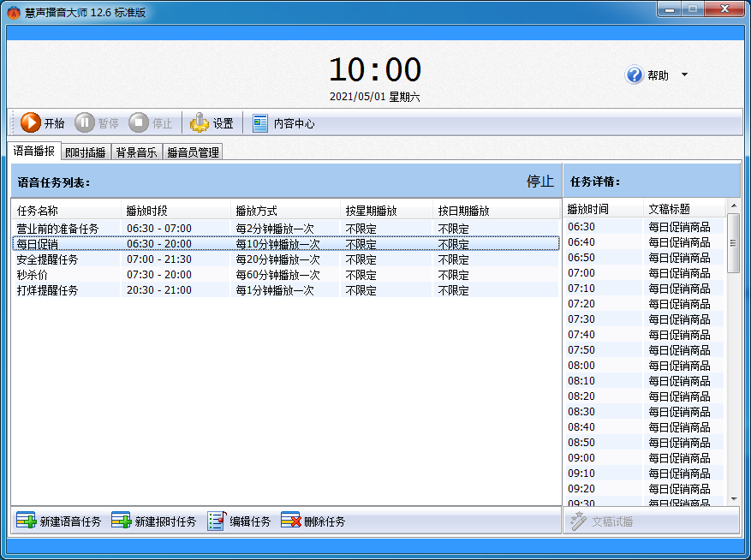The image size is (751, 560).
Task: Open Settings (设置) from the toolbar
Action: pos(200,123)
